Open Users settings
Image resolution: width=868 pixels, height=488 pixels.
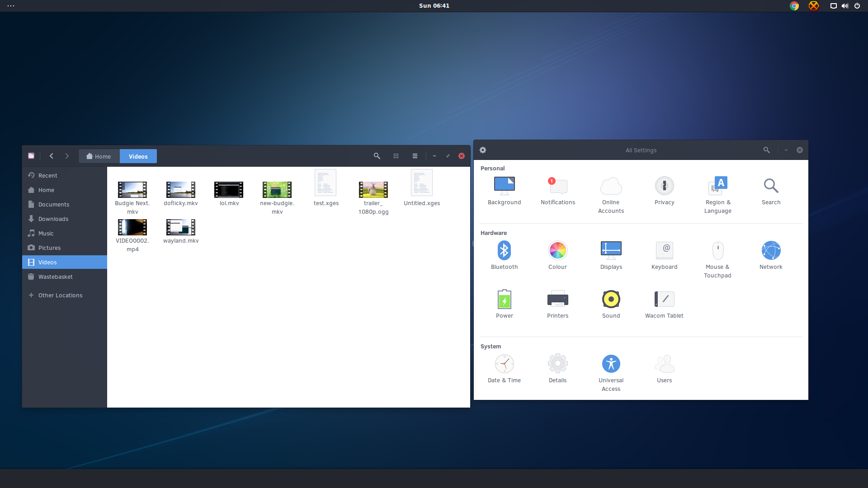point(664,369)
